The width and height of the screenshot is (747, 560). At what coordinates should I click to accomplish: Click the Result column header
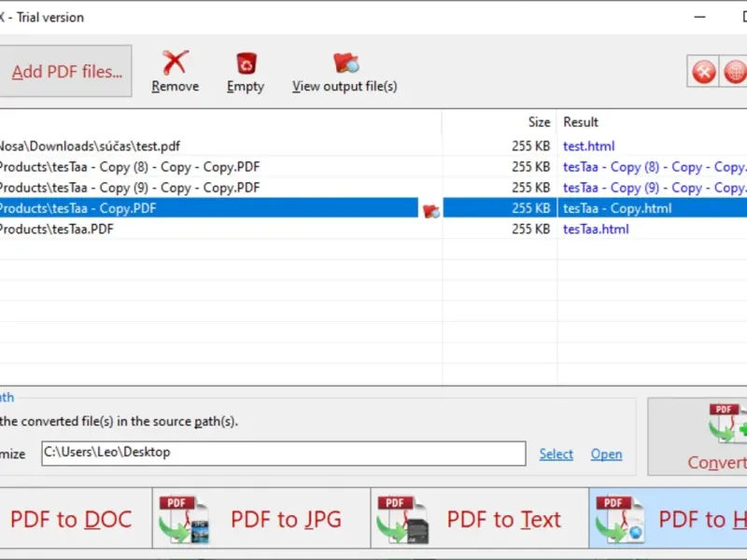[580, 122]
